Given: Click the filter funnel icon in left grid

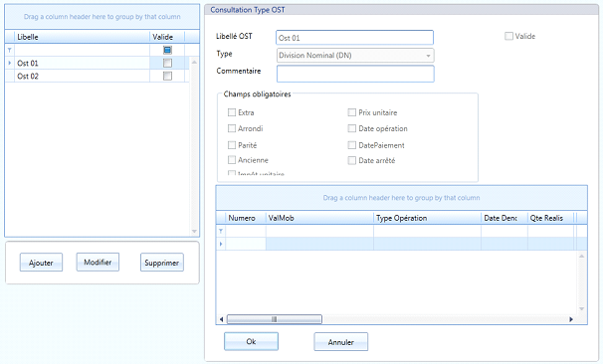Looking at the screenshot, I should coord(10,50).
